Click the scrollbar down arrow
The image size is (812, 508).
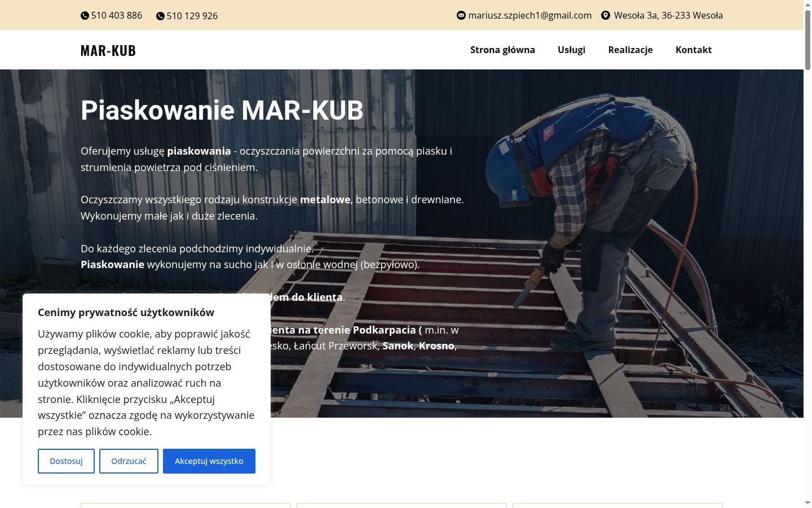[807, 502]
